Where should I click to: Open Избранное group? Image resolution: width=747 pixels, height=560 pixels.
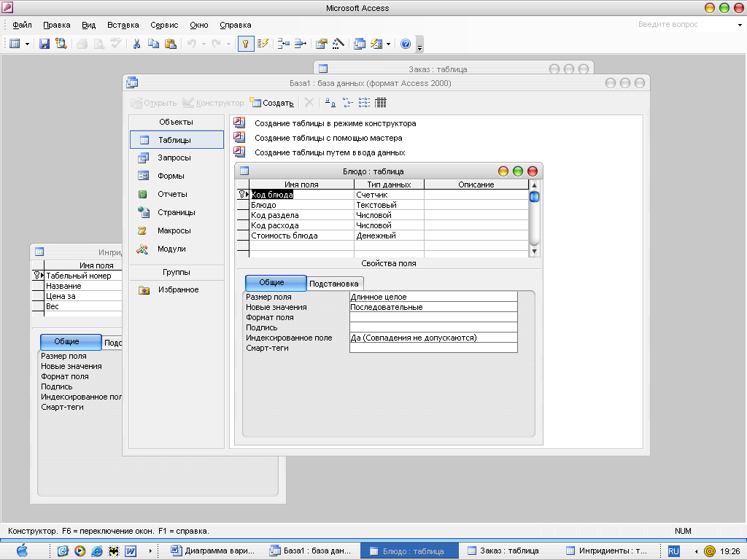tap(177, 289)
